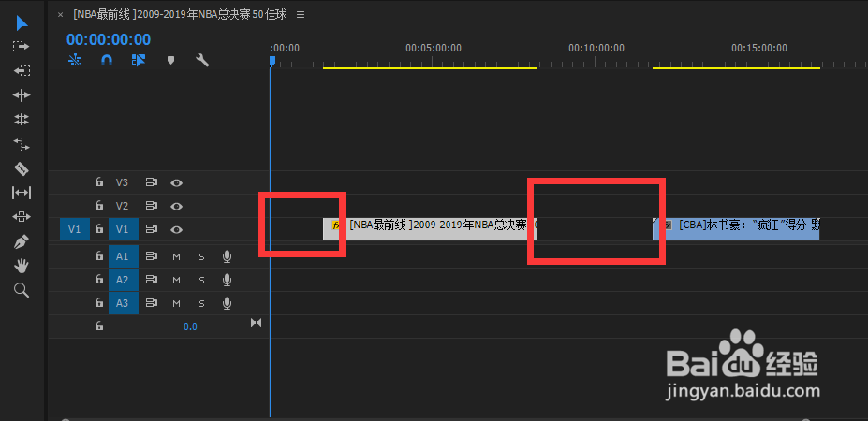Open the sequence panel menu
868x421 pixels.
[301, 15]
